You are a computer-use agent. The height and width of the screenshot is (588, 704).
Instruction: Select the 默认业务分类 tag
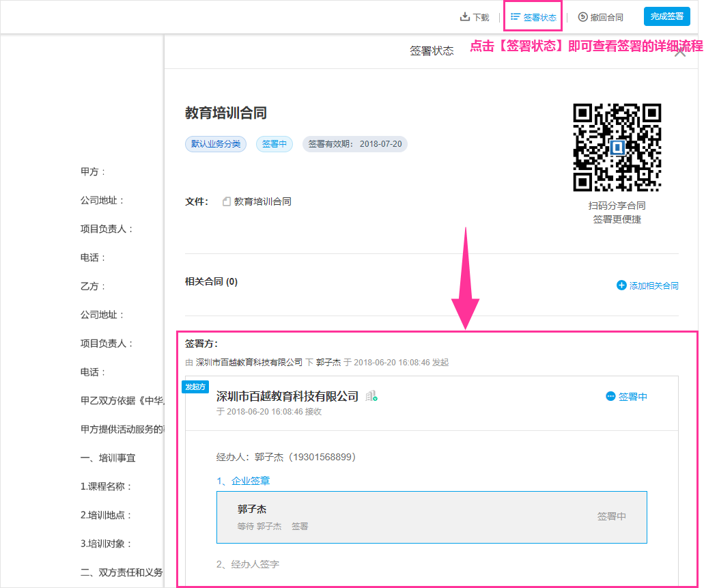click(216, 144)
